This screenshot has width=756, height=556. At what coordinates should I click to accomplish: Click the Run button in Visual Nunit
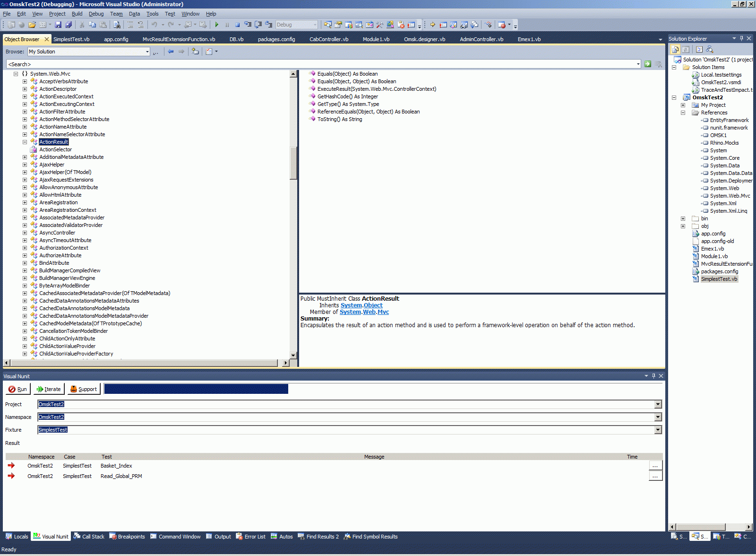18,389
